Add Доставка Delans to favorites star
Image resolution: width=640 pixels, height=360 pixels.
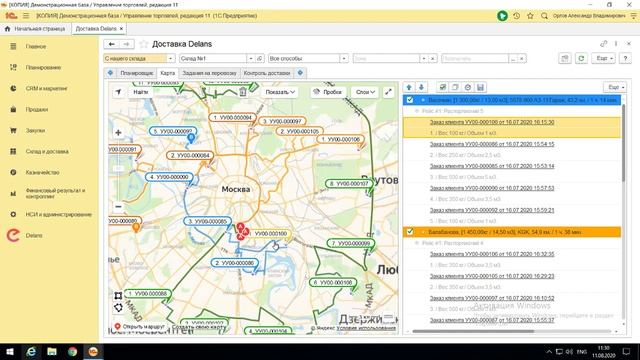[143, 44]
